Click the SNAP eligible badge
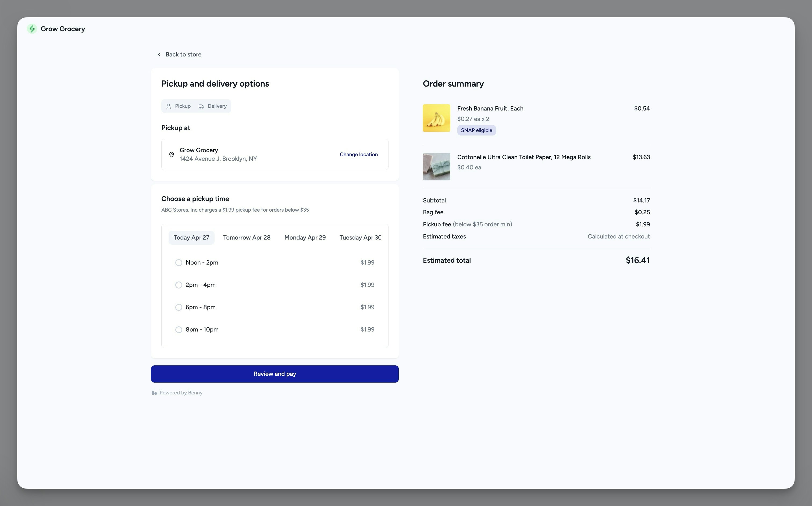812x506 pixels. (x=476, y=130)
